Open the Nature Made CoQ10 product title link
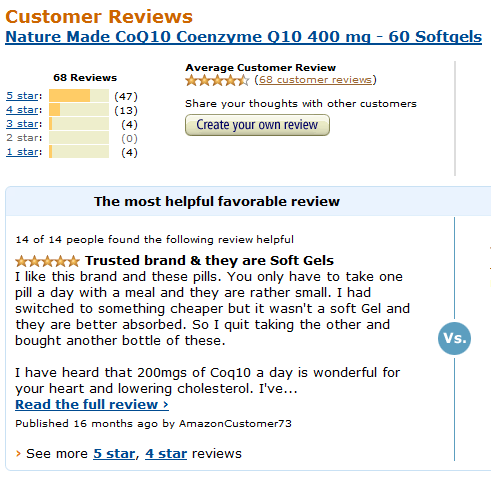The image size is (491, 483). [x=243, y=37]
